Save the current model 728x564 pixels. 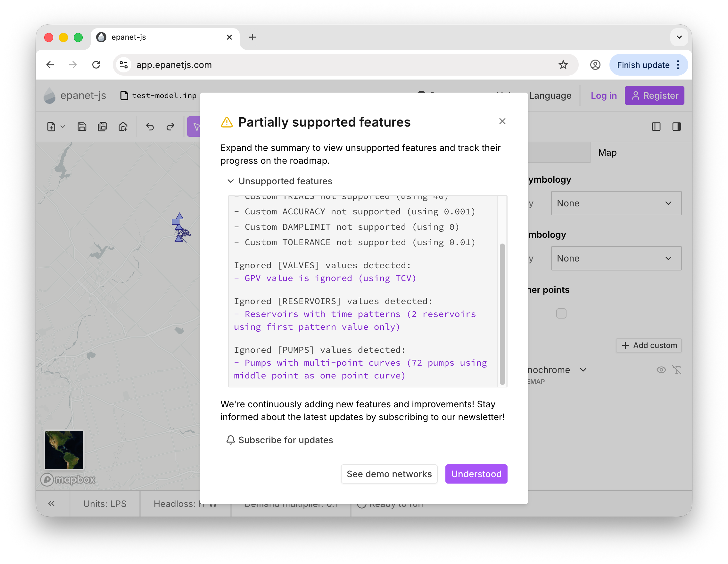click(x=82, y=126)
